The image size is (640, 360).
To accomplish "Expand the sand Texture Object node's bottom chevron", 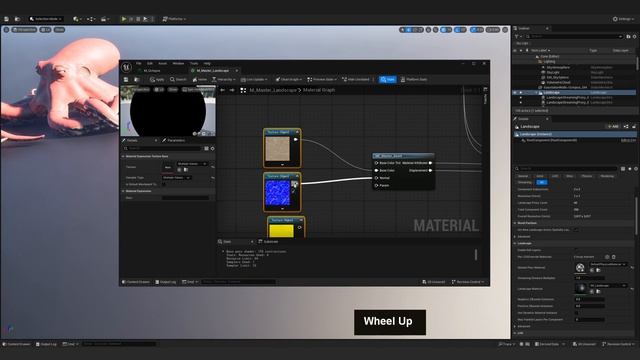I will [282, 164].
